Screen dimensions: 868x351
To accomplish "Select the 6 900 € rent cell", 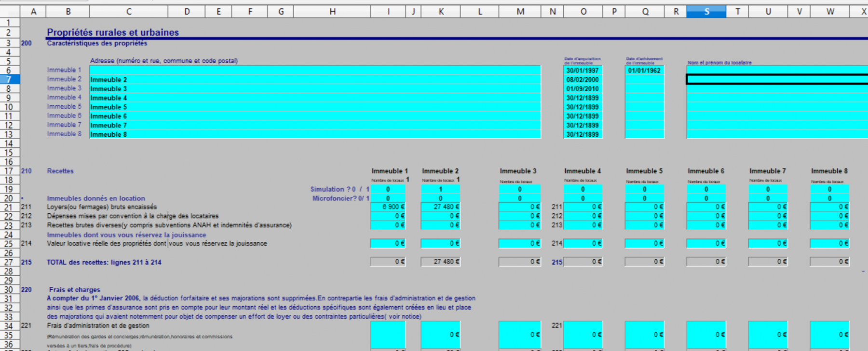I will pyautogui.click(x=388, y=207).
